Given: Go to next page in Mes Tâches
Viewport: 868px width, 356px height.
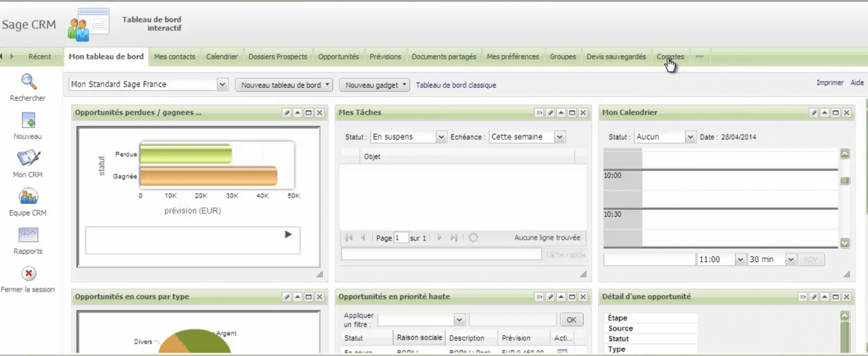Looking at the screenshot, I should point(440,237).
